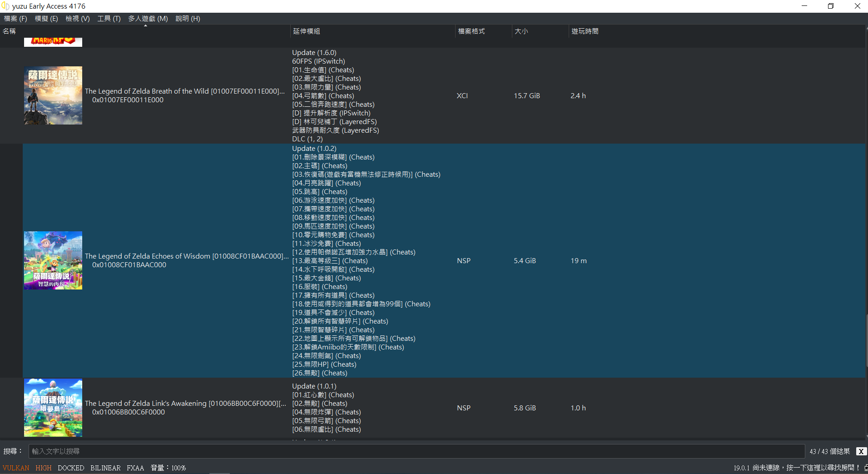This screenshot has width=868, height=474.
Task: Select the Breath of the Wild cover thumbnail
Action: [x=53, y=95]
